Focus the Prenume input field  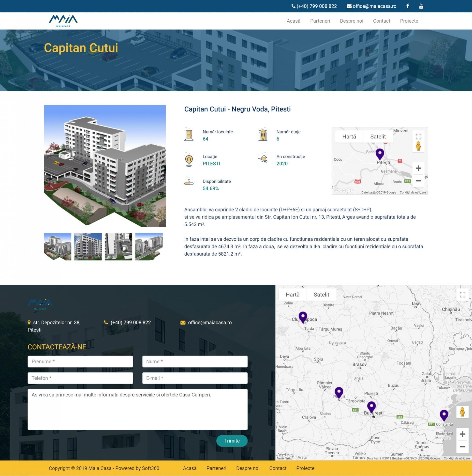80,361
